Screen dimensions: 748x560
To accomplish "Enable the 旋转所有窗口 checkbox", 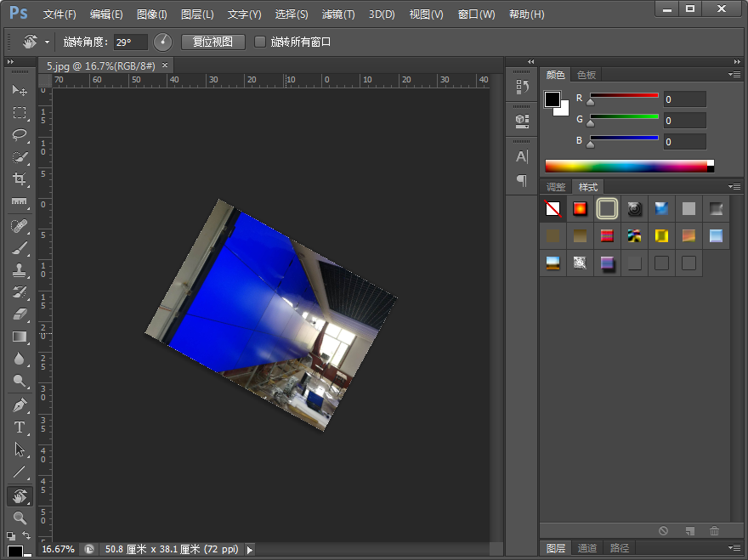I will coord(262,42).
